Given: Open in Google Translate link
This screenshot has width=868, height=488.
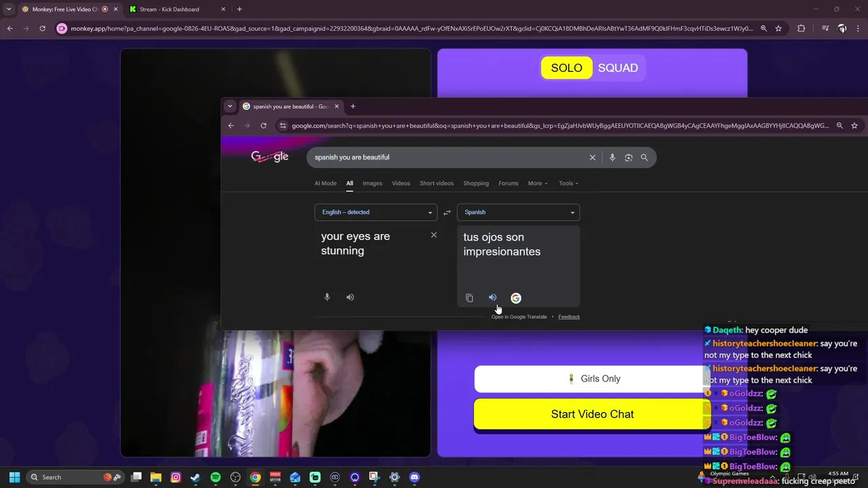Looking at the screenshot, I should point(519,317).
